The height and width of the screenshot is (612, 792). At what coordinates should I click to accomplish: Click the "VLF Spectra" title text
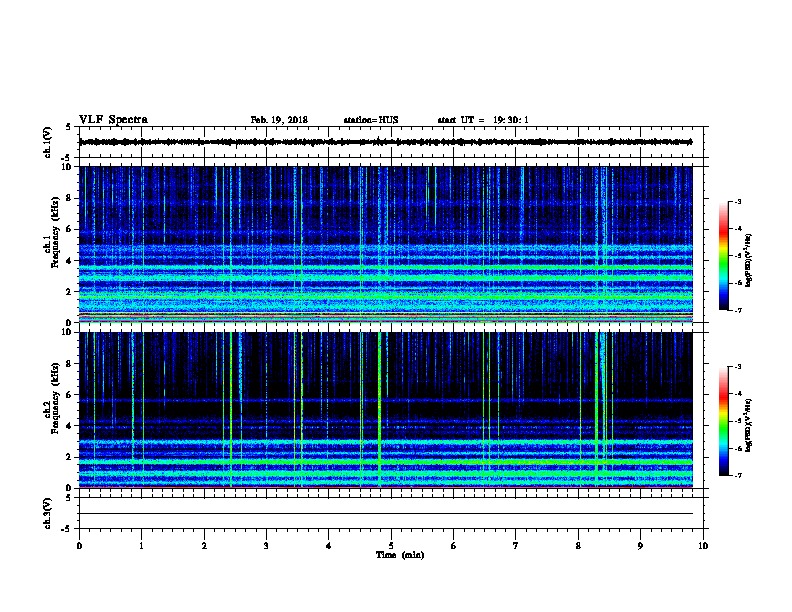click(x=113, y=120)
